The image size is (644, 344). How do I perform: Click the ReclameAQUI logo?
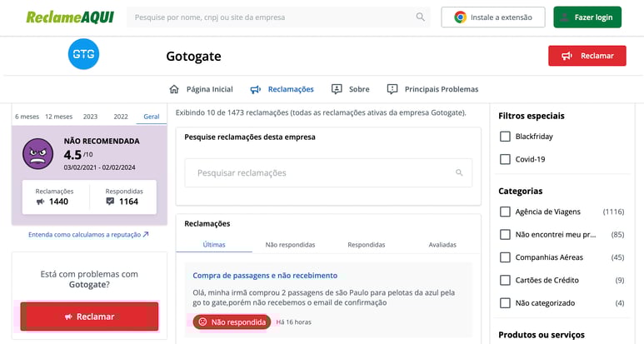(x=70, y=17)
